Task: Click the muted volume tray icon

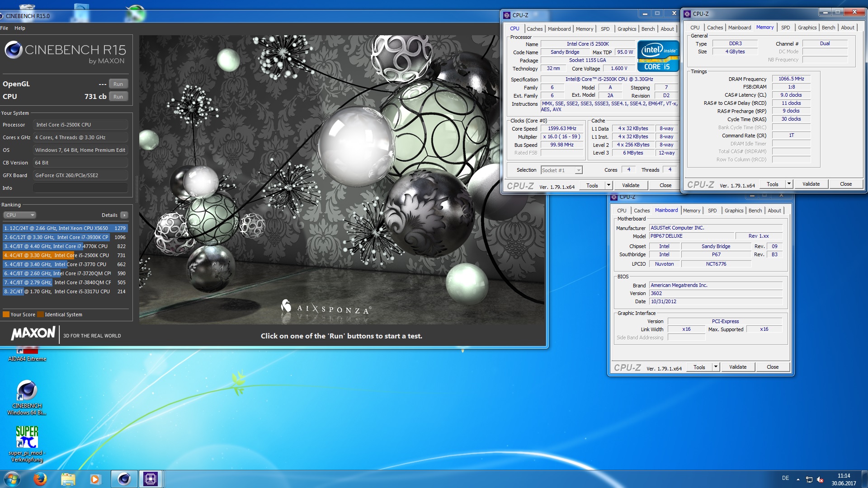Action: 820,479
